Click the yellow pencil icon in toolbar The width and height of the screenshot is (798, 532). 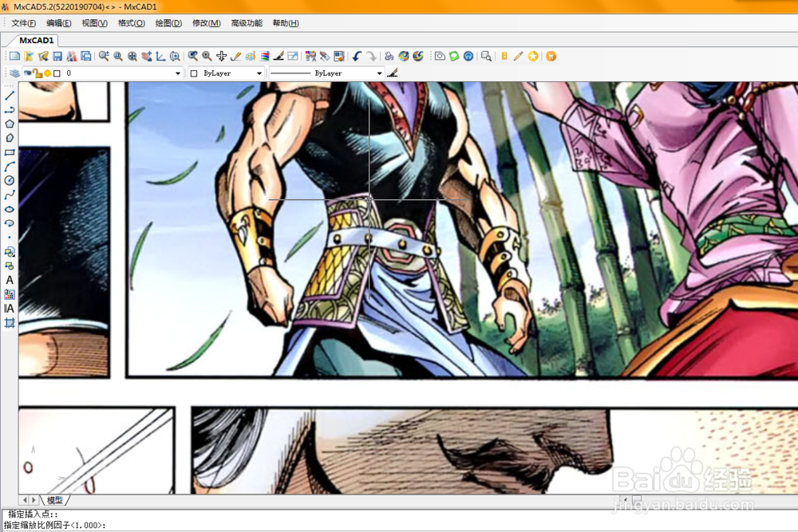[x=518, y=57]
